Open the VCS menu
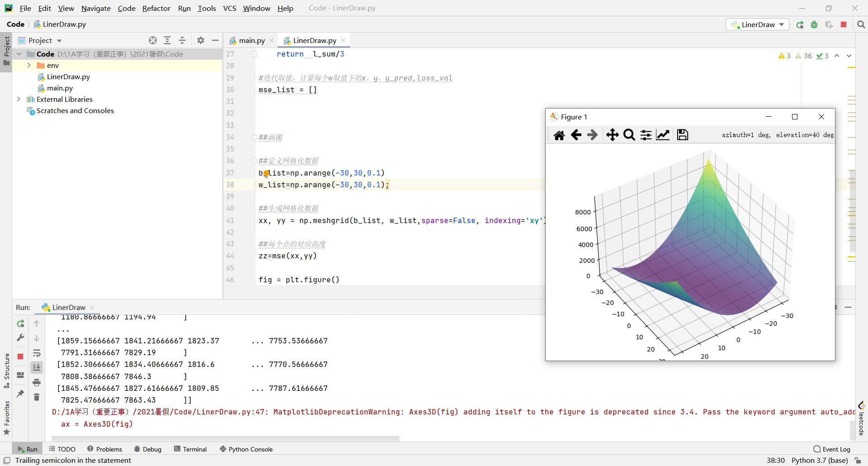Screen dimensions: 868x466 pos(230,8)
